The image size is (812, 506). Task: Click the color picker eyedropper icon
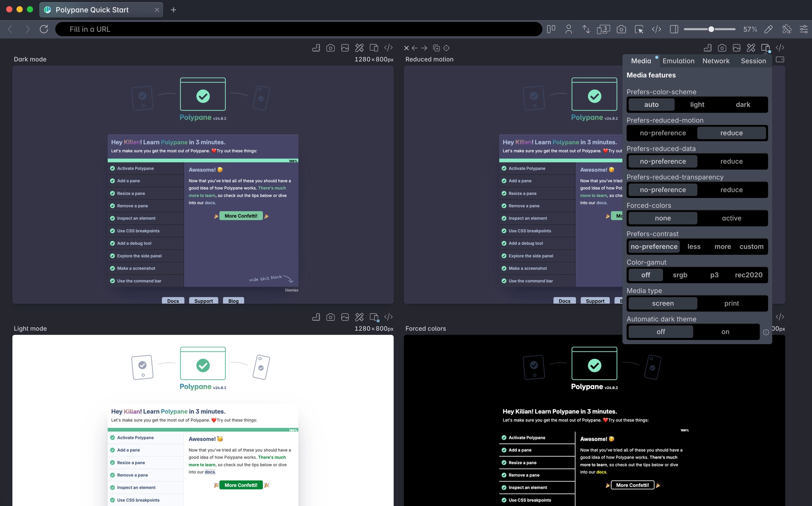(x=768, y=29)
